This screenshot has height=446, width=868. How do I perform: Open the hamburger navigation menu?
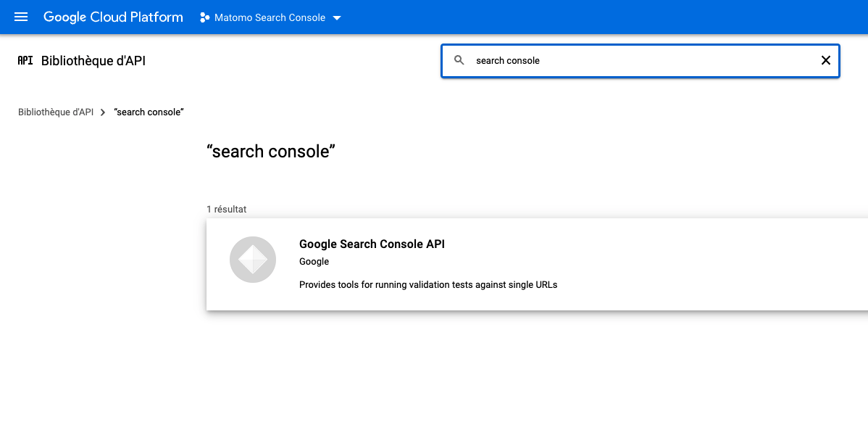point(21,17)
